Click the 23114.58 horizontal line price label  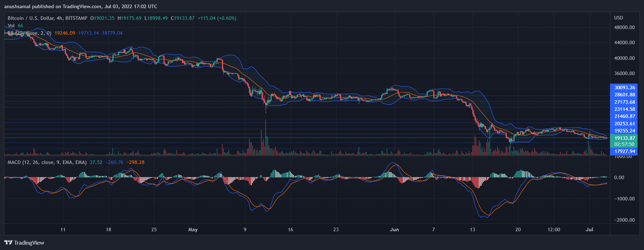pyautogui.click(x=624, y=109)
